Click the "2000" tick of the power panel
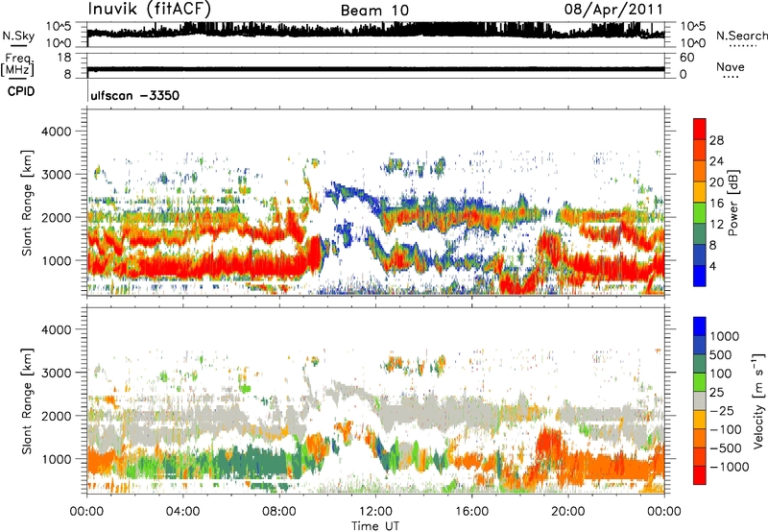Viewport: 768px width, 532px height. (x=56, y=217)
